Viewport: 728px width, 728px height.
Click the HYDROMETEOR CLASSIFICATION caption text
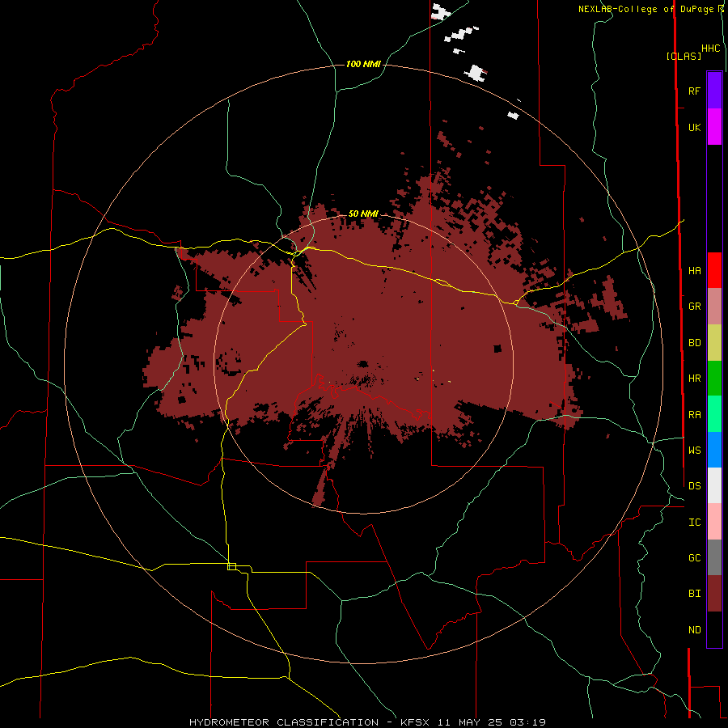(x=284, y=722)
